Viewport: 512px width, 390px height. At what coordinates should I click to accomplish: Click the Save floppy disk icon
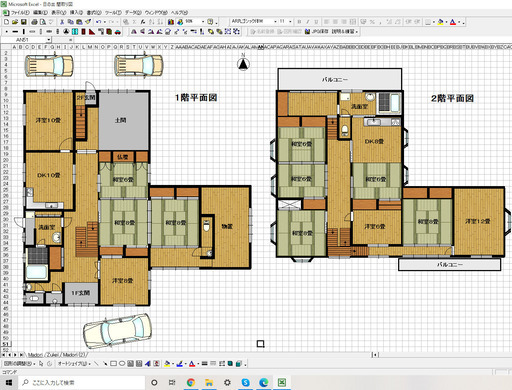click(24, 22)
